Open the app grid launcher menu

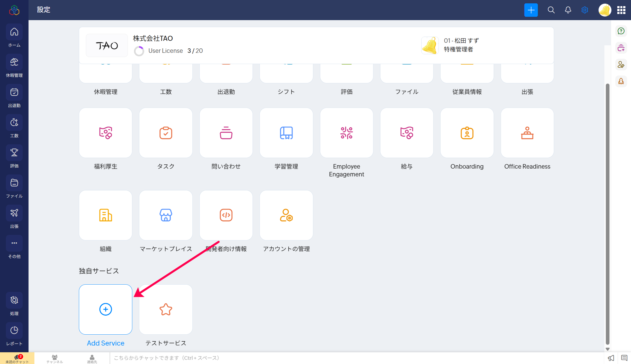621,10
